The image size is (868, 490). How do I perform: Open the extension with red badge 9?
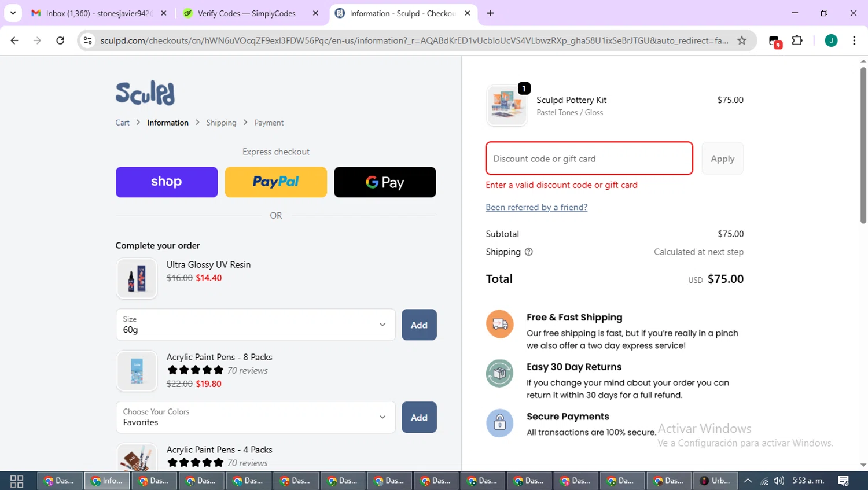pos(775,41)
